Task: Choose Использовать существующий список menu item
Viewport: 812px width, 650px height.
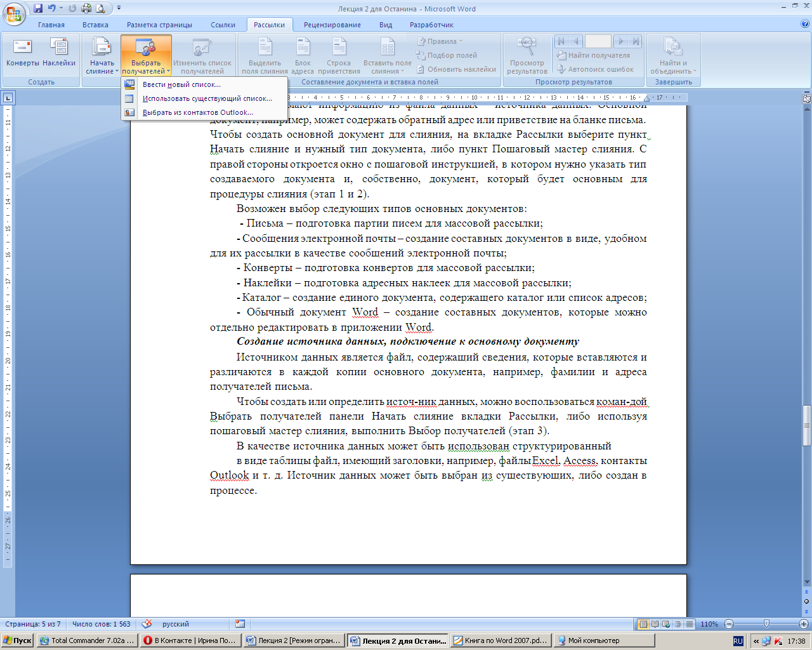Action: click(x=204, y=98)
